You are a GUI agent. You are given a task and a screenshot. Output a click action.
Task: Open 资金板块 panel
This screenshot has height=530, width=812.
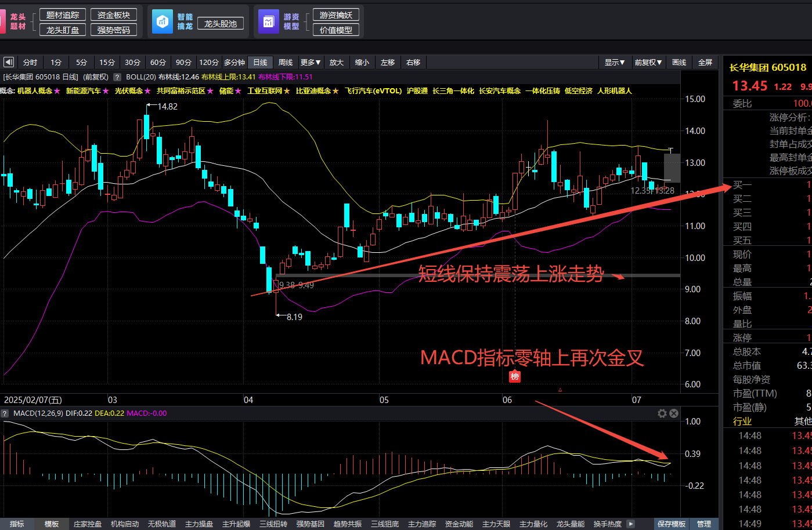pyautogui.click(x=114, y=15)
